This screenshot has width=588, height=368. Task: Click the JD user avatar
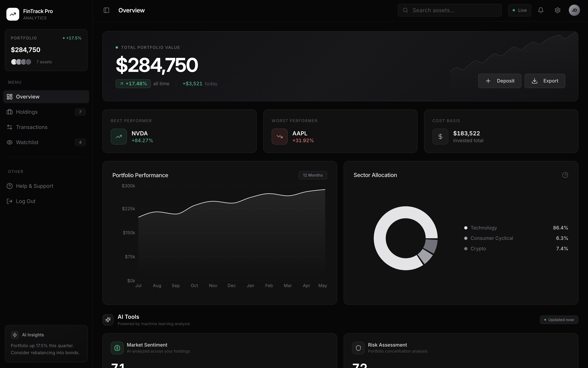(574, 10)
